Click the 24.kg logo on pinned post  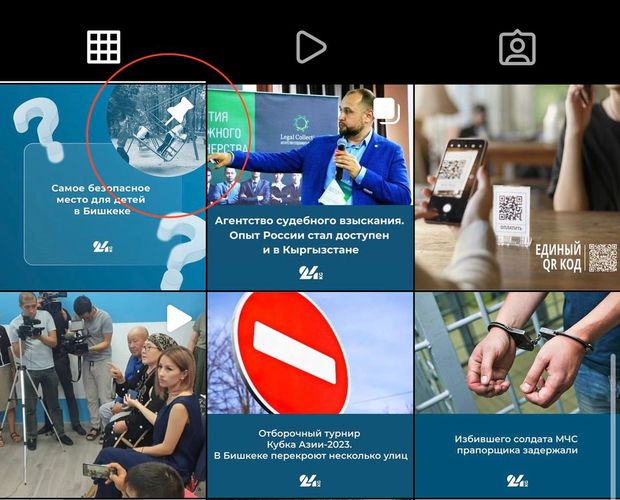click(103, 247)
